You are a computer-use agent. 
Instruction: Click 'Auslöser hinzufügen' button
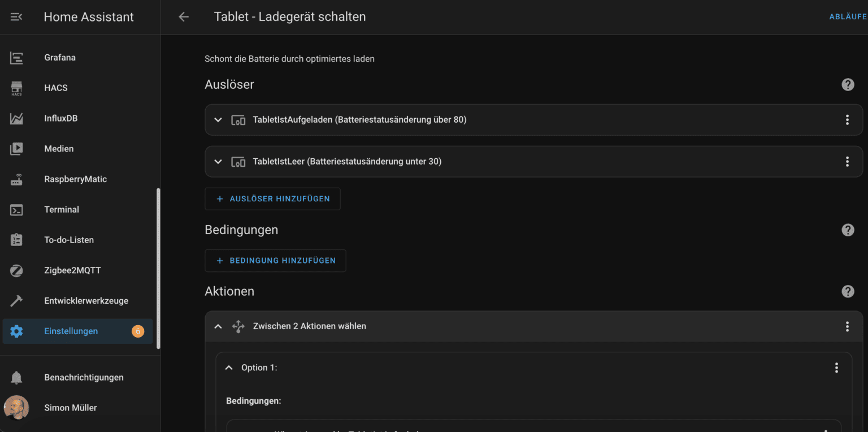[272, 199]
